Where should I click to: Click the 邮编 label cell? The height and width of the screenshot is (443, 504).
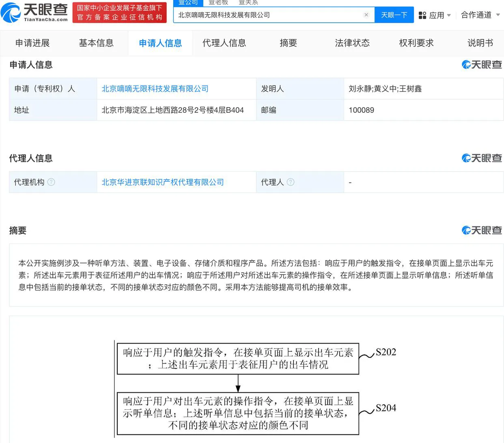click(300, 110)
